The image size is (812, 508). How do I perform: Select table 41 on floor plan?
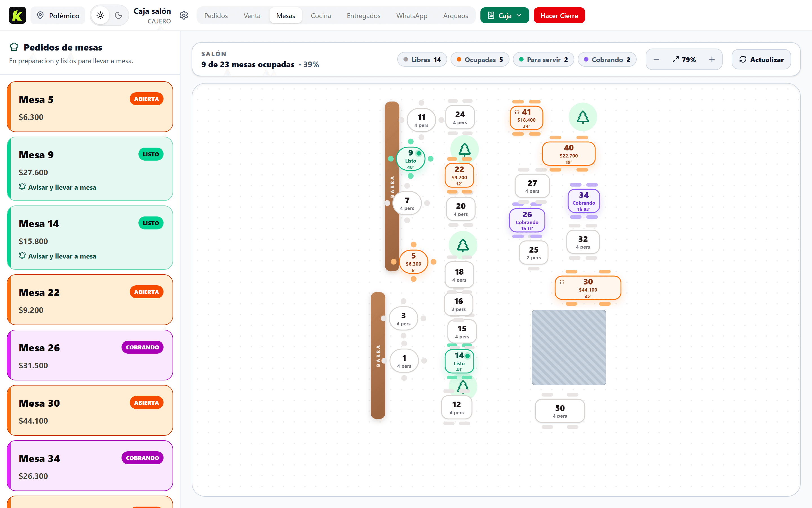click(x=526, y=118)
